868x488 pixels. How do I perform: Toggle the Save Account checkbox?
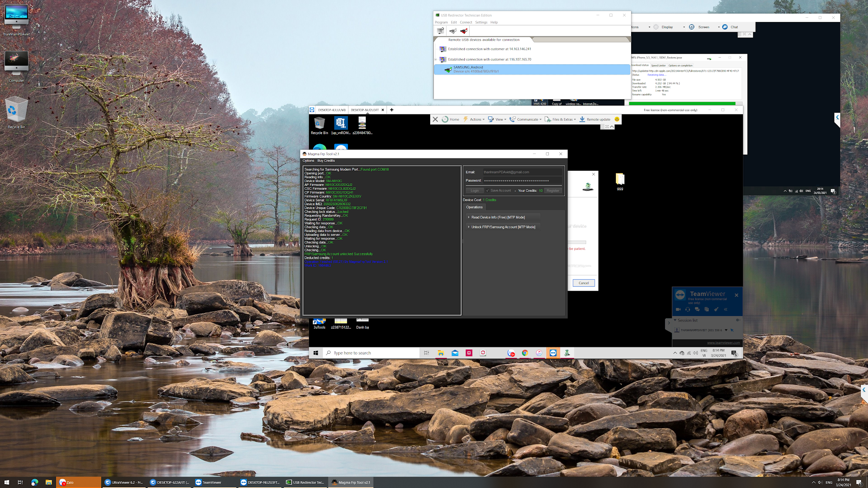[487, 191]
